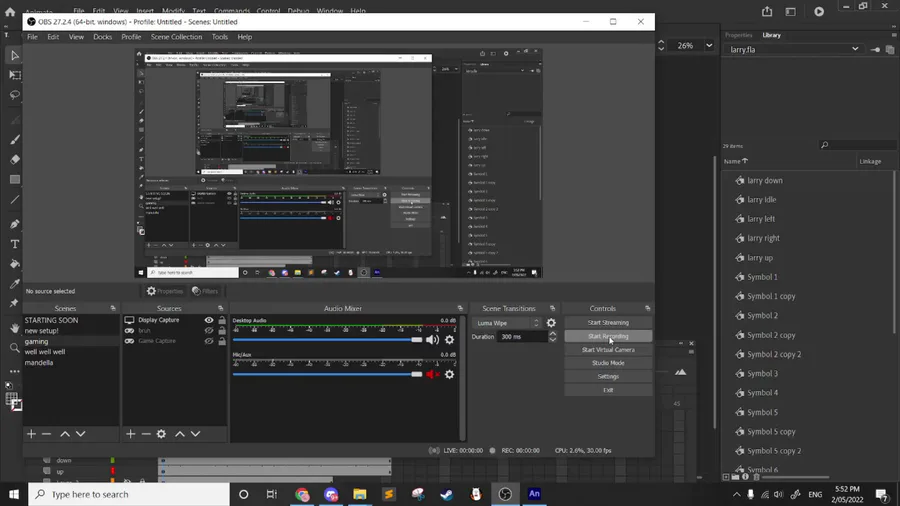
Task: Select the Brush tool in Animate toolbar
Action: click(x=14, y=139)
